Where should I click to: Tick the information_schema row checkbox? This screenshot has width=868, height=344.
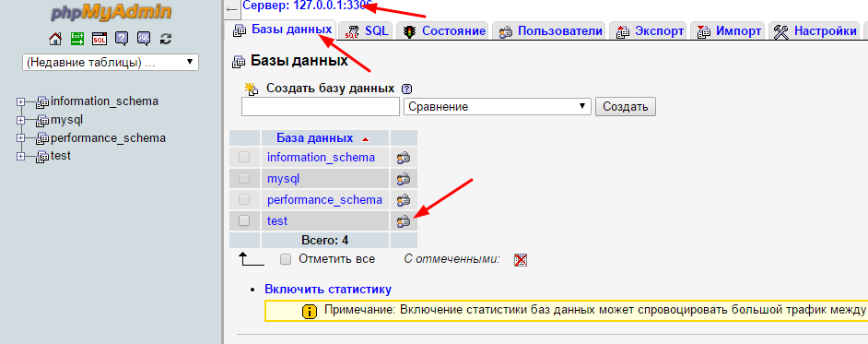coord(244,158)
